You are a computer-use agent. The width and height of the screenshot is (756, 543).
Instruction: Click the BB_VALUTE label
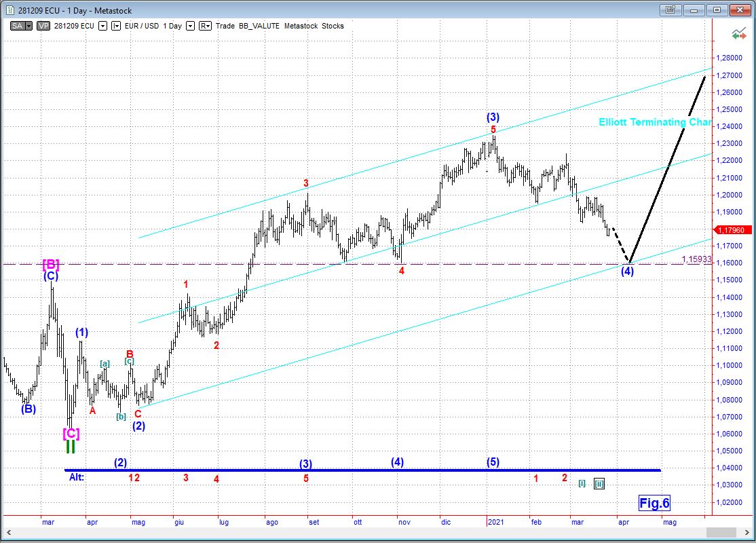259,26
